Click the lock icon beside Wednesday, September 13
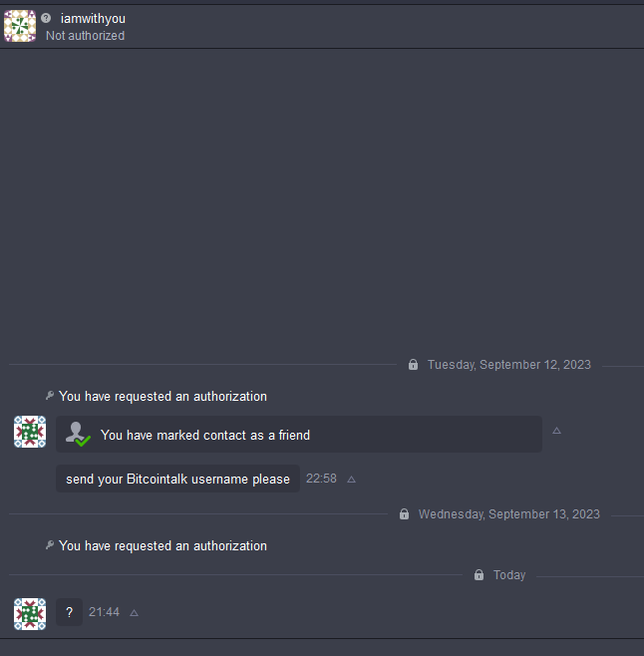 pyautogui.click(x=404, y=513)
